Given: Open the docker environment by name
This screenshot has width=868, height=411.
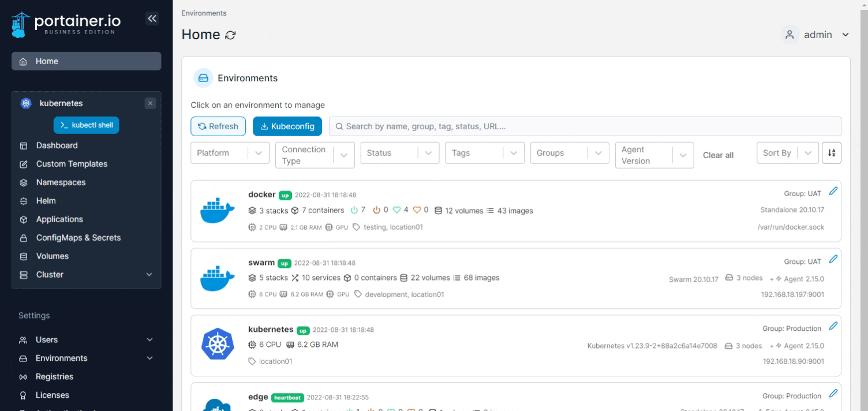Looking at the screenshot, I should (x=262, y=195).
